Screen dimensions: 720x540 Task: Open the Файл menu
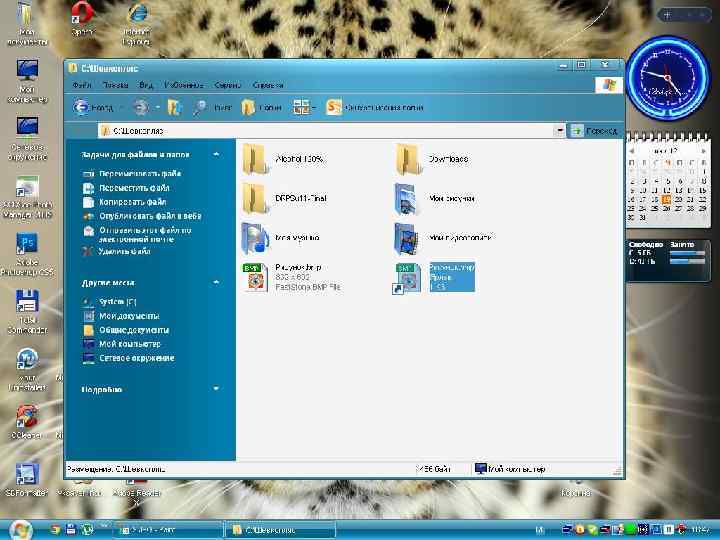pos(82,85)
